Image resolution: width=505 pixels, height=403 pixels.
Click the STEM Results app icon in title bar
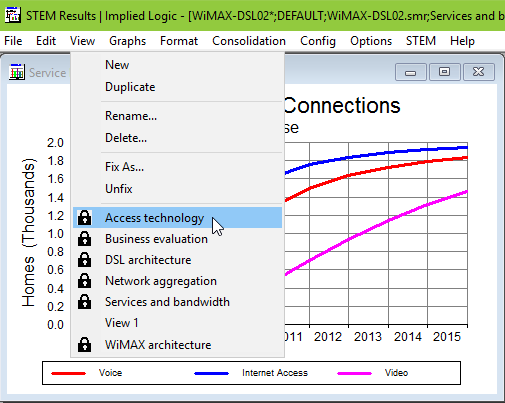pos(13,15)
